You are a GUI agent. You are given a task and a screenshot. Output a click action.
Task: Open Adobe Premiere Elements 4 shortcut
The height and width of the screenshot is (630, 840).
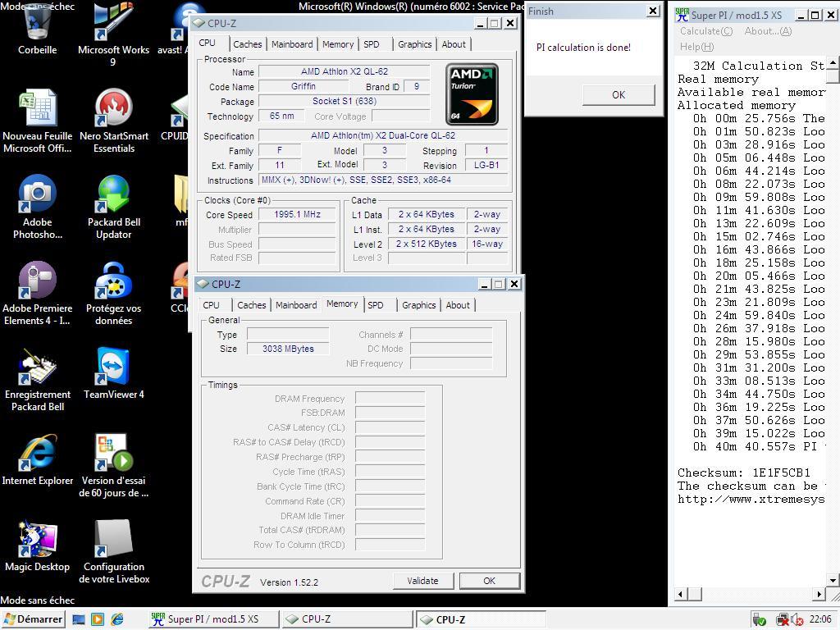point(37,293)
